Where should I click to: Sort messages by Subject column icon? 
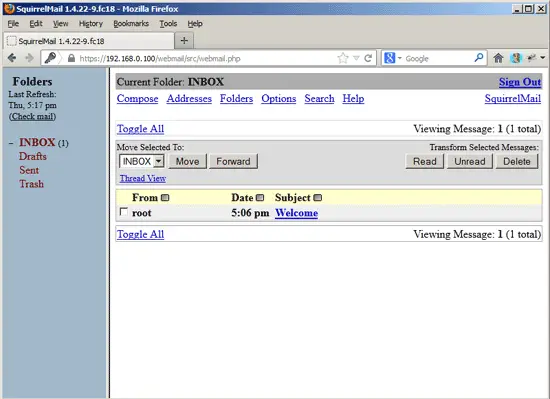pos(317,198)
